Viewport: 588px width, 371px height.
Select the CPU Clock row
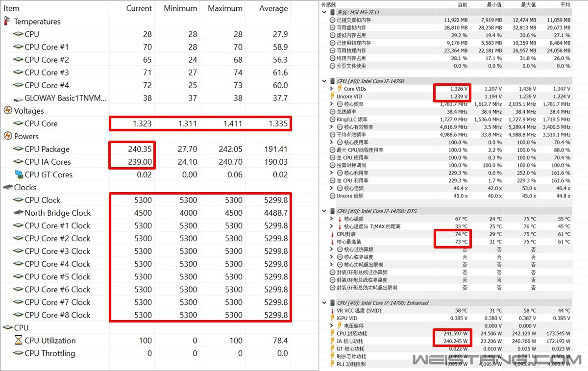point(146,200)
